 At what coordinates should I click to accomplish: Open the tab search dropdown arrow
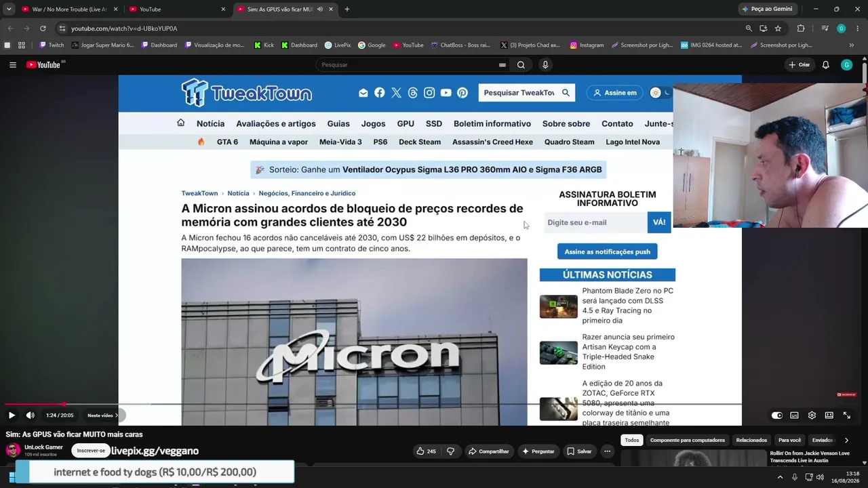point(9,9)
